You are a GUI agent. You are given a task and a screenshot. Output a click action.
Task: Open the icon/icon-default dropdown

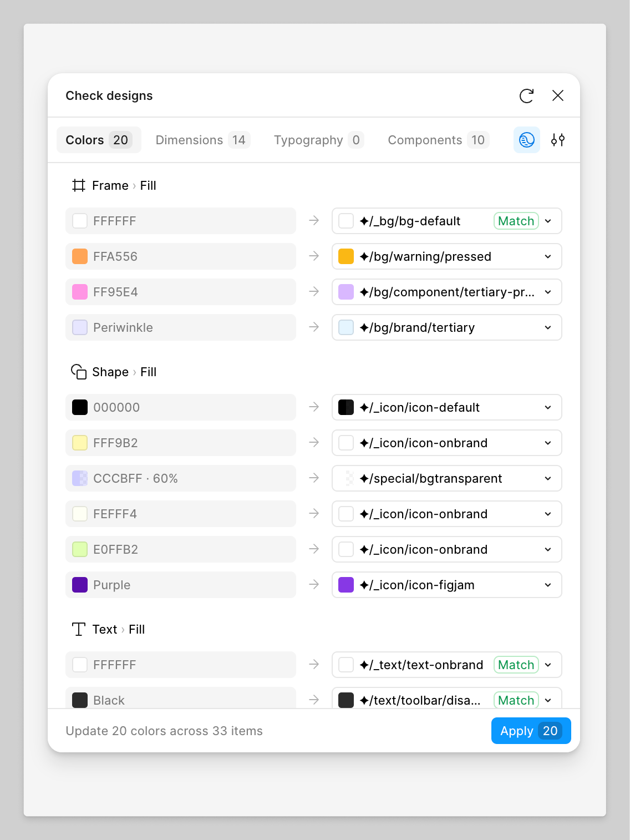[447, 407]
